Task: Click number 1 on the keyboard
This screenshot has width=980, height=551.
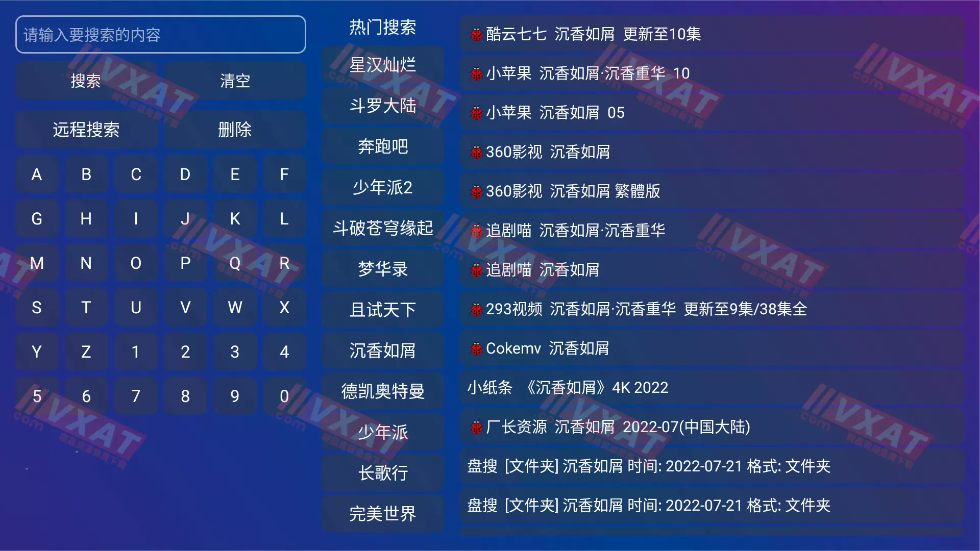Action: (x=135, y=351)
